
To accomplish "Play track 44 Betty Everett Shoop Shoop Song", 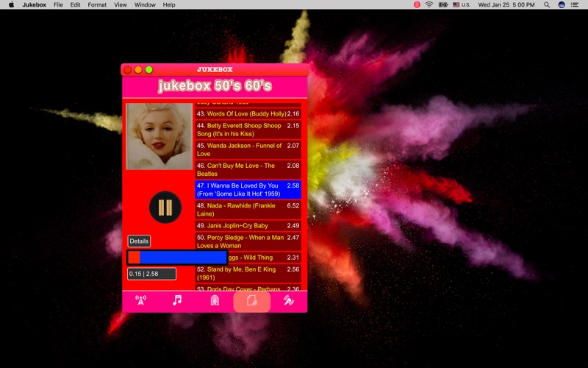I will (248, 130).
